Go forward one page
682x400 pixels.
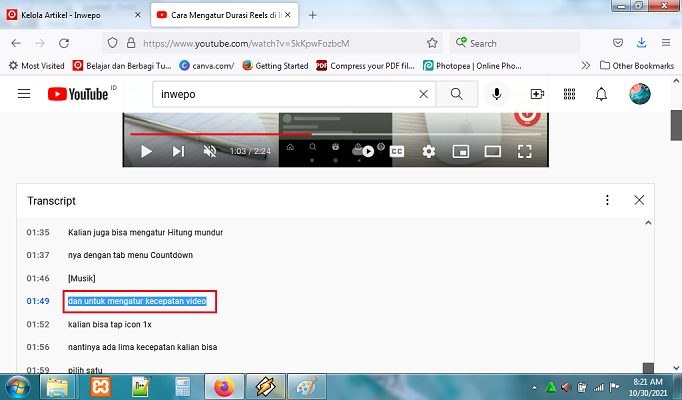(40, 43)
